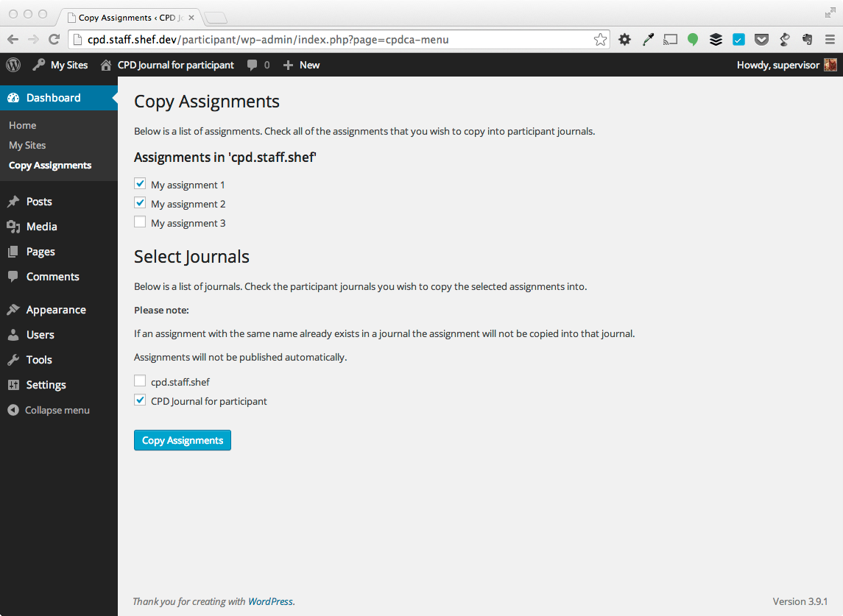Image resolution: width=843 pixels, height=616 pixels.
Task: Click the supervisor avatar thumbnail
Action: pyautogui.click(x=830, y=65)
